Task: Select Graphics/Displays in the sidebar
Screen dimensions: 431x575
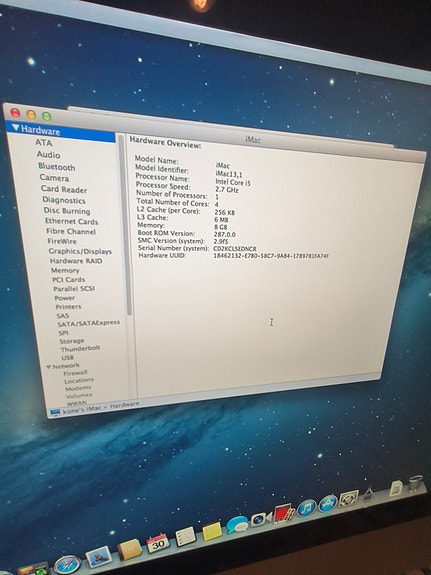Action: pos(80,251)
